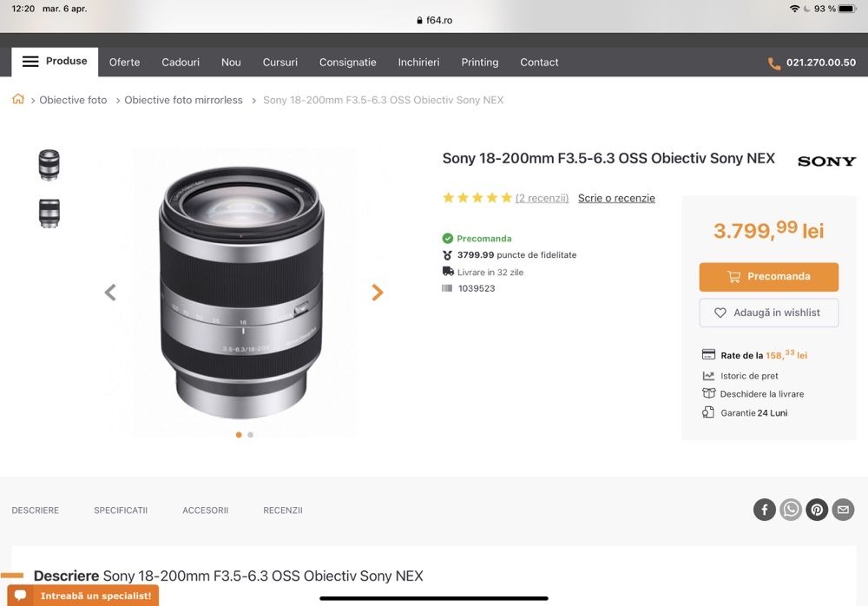Click the heart icon in wishlist button

[720, 313]
